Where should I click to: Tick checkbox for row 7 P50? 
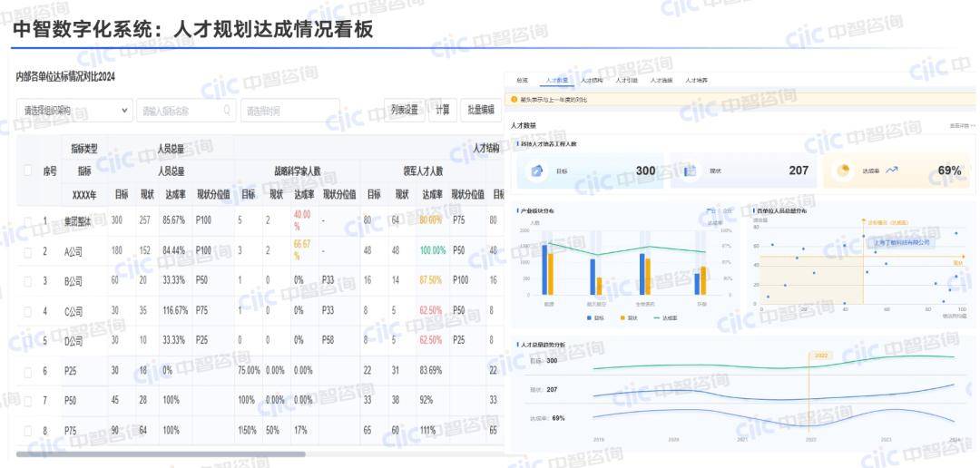click(28, 401)
